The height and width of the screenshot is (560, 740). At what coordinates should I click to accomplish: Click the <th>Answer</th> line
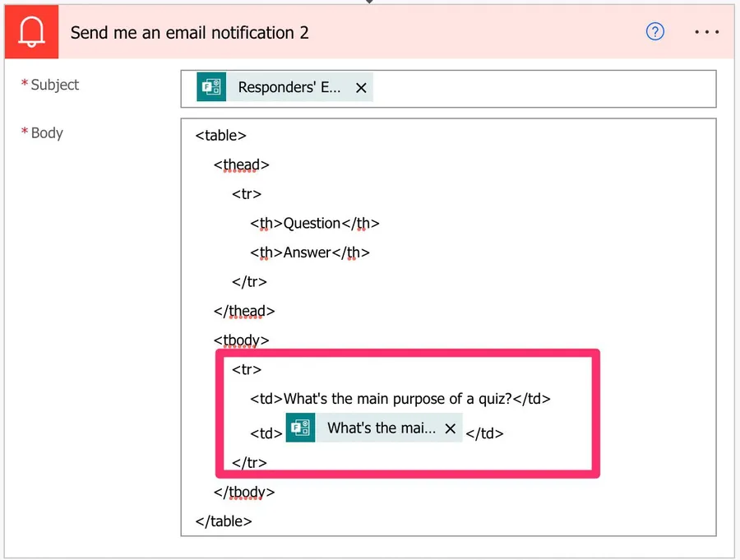click(310, 252)
